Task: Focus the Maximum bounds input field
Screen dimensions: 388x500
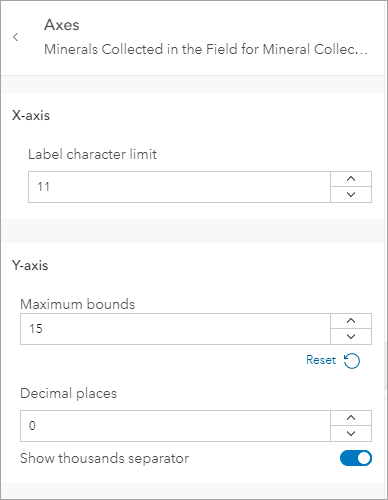Action: pyautogui.click(x=175, y=329)
